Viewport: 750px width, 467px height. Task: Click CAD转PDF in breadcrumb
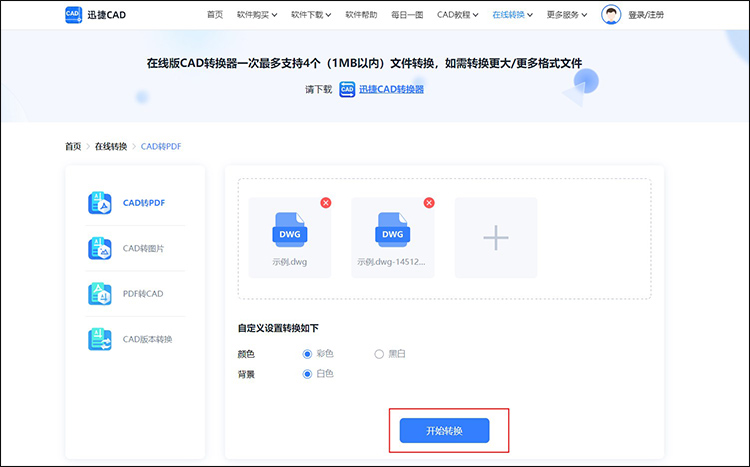[x=161, y=146]
